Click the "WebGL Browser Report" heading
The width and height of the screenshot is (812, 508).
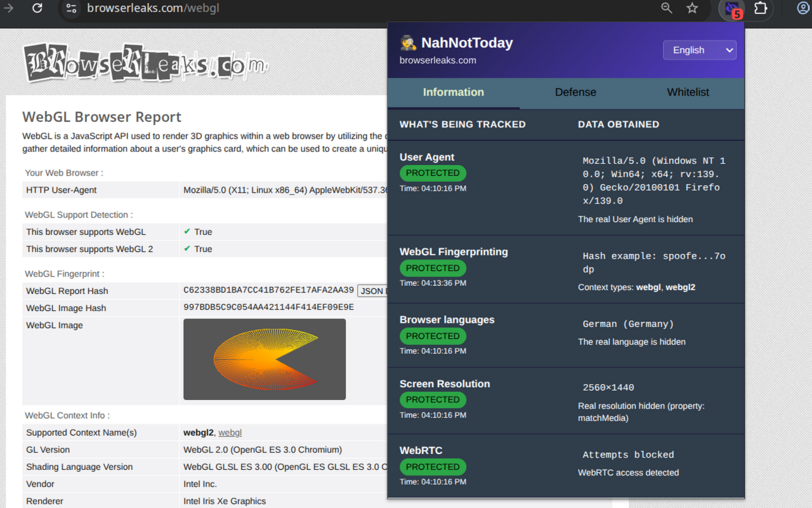coord(102,117)
